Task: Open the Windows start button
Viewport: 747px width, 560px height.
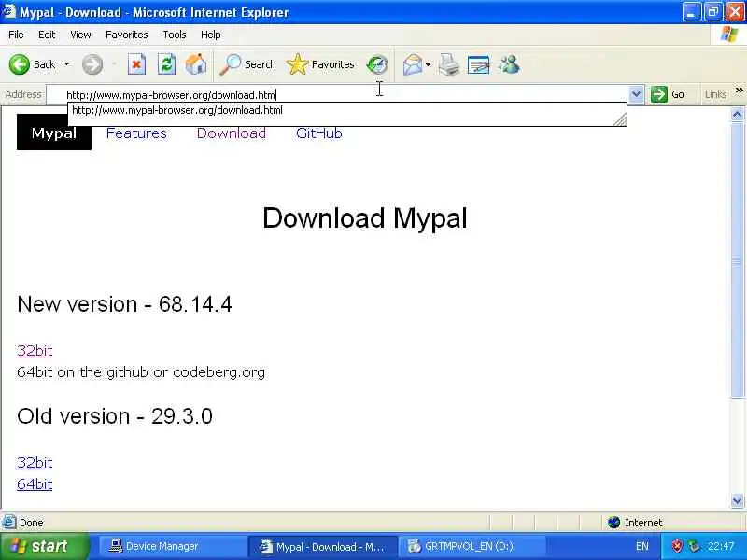Action: tap(44, 546)
